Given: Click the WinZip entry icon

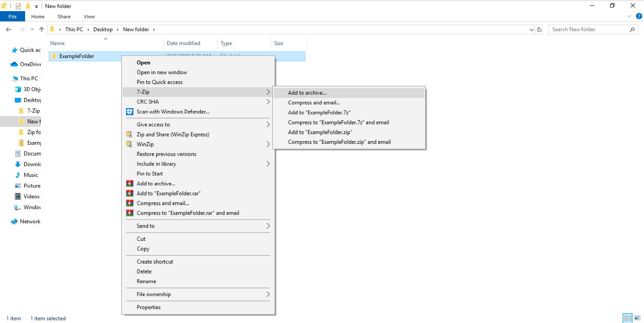Looking at the screenshot, I should 130,144.
